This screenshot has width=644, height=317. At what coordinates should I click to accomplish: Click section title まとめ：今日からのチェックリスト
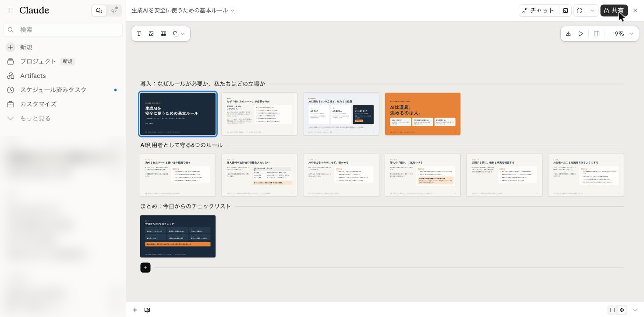click(x=185, y=206)
